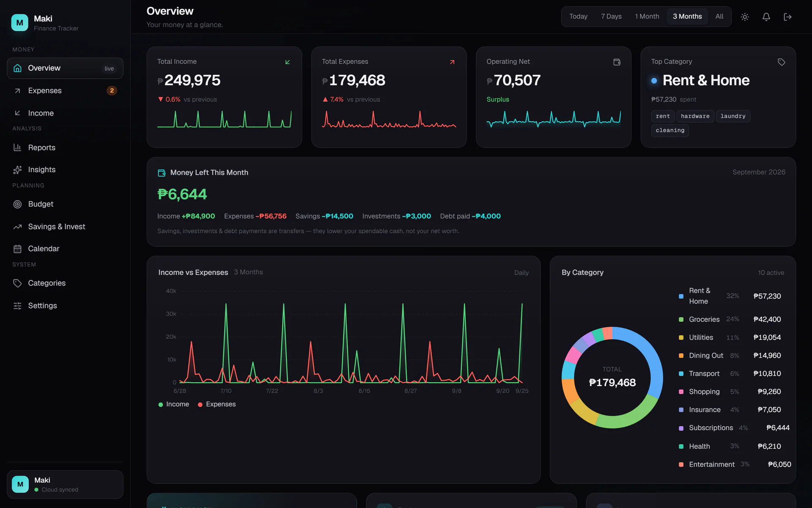Screen dimensions: 812x508
Task: Click the Reports bar chart icon
Action: coord(17,147)
